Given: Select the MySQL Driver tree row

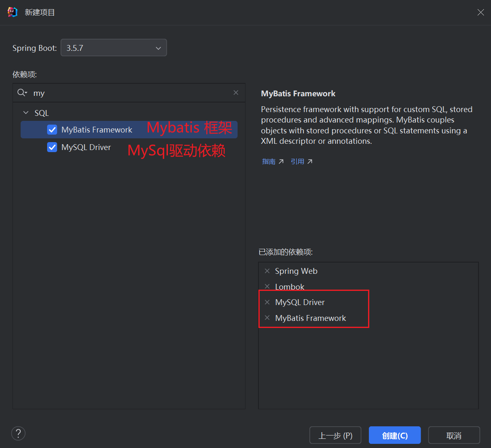Looking at the screenshot, I should 129,147.
